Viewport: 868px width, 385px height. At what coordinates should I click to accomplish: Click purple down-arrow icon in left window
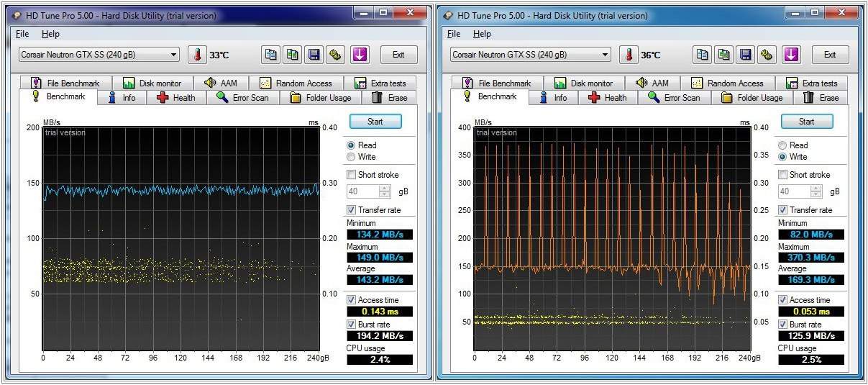(360, 55)
